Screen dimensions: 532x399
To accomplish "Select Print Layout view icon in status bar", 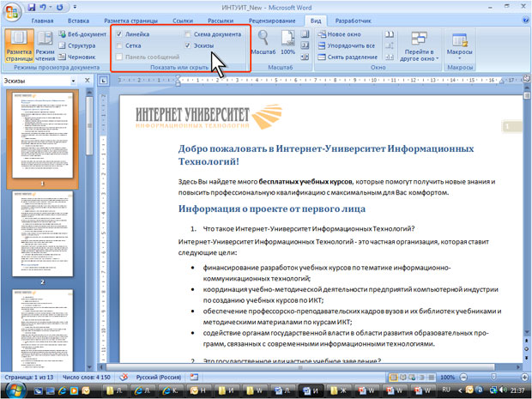I will point(394,378).
